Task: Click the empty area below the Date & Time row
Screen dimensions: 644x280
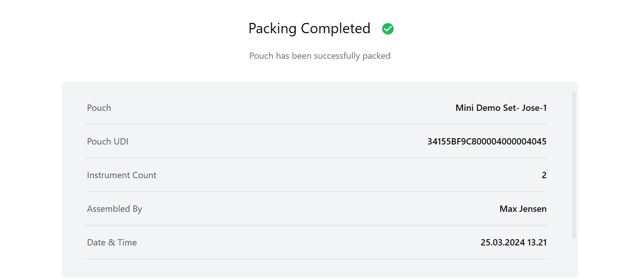Action: [x=316, y=268]
